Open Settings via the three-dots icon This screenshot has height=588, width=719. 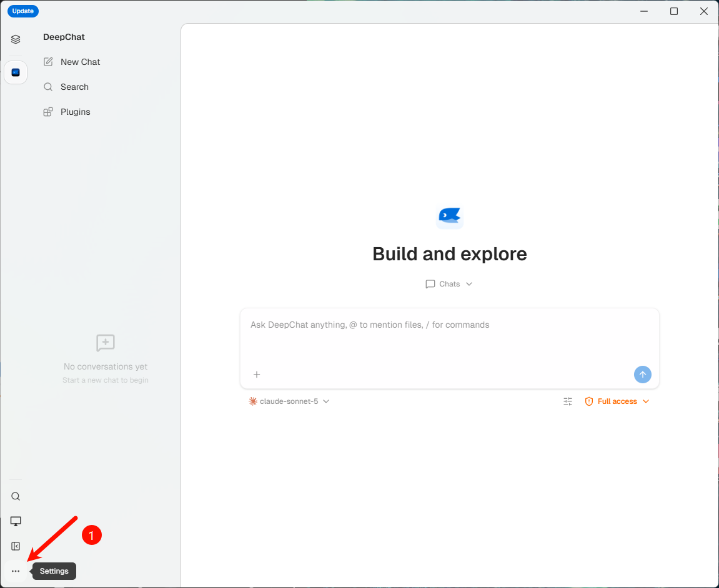click(x=16, y=571)
